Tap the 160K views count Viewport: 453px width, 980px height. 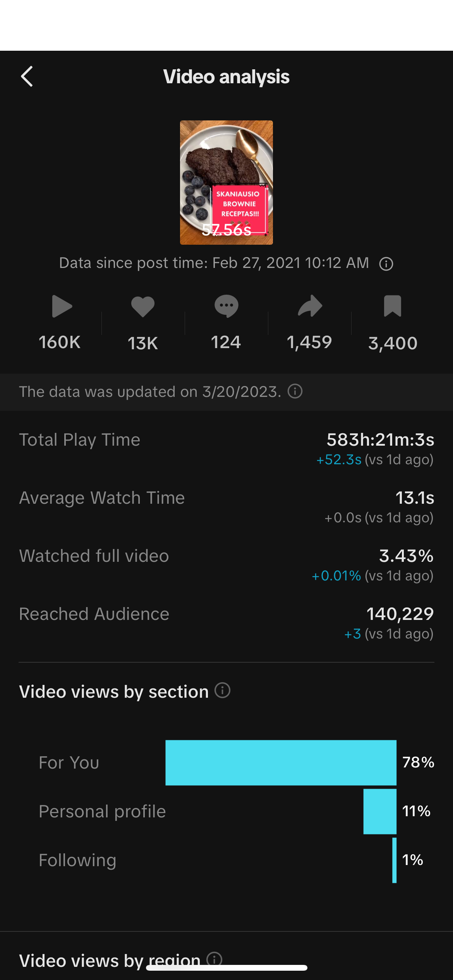[60, 343]
